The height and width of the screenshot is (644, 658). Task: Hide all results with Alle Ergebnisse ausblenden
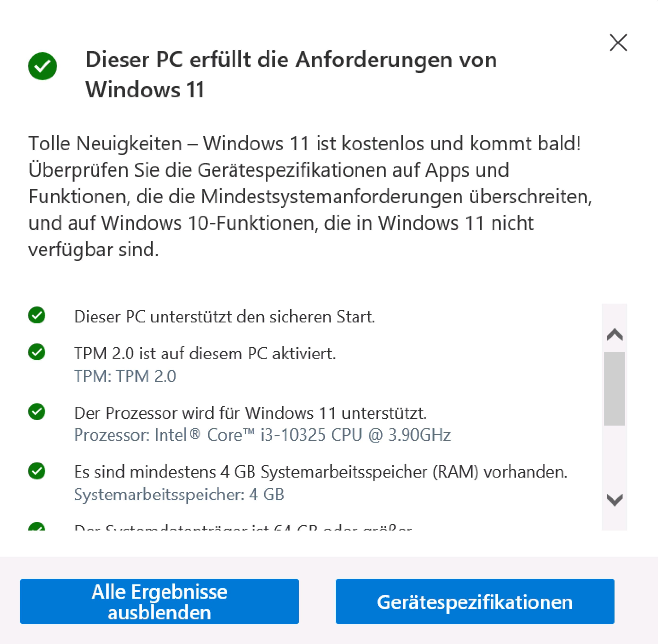tap(159, 601)
